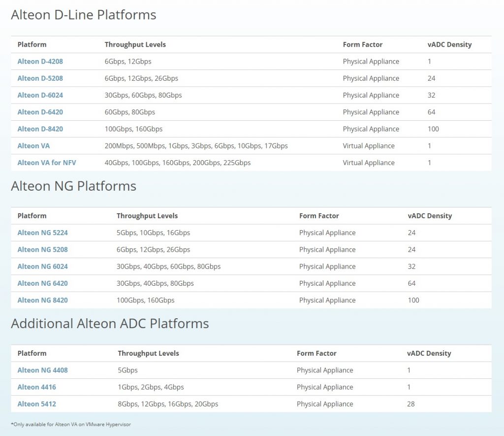Click 'Form Factor' header in NG Platforms table

[319, 216]
